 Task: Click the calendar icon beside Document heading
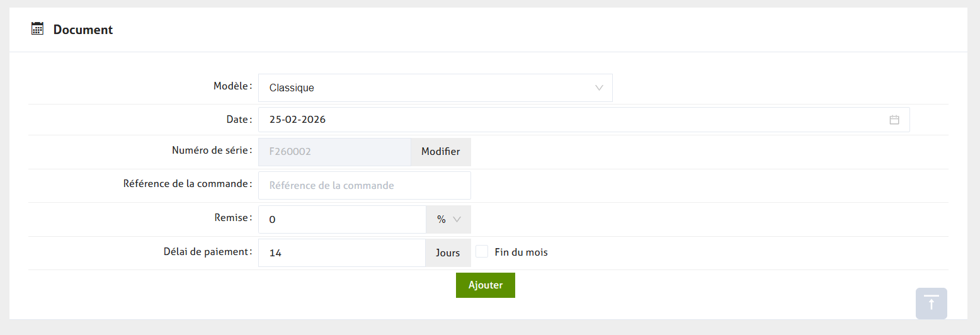38,29
